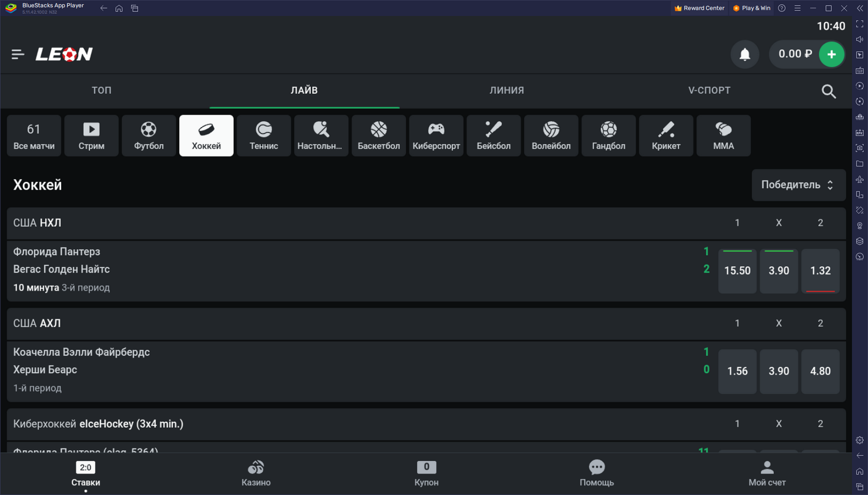The height and width of the screenshot is (495, 868).
Task: Select the Гандбол sport filter
Action: click(609, 135)
